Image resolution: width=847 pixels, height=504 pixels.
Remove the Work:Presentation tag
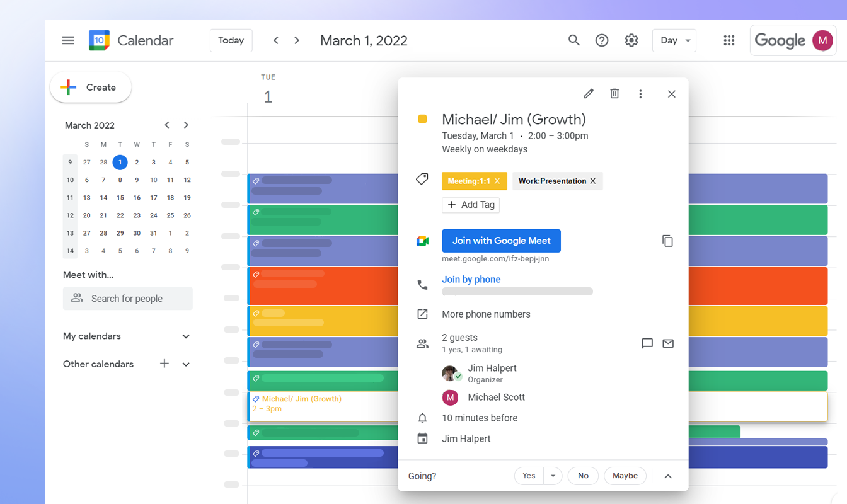(592, 181)
